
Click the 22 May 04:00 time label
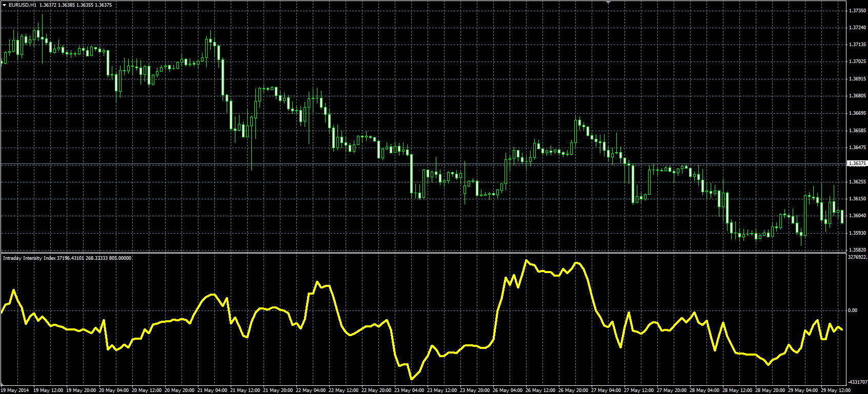click(x=311, y=390)
